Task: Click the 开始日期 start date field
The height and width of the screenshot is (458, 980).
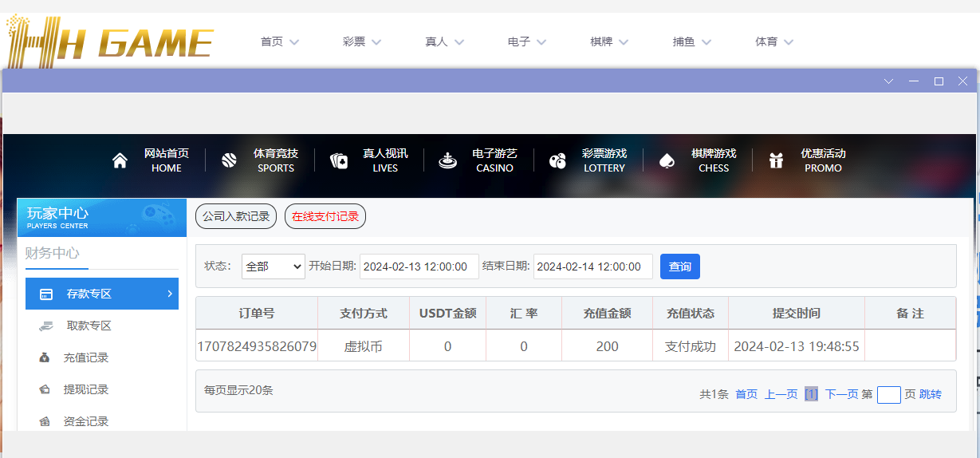Action: (x=419, y=267)
